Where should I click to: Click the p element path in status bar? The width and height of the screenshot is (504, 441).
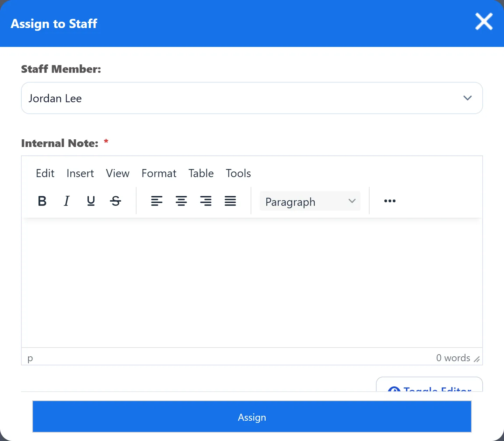tap(30, 358)
